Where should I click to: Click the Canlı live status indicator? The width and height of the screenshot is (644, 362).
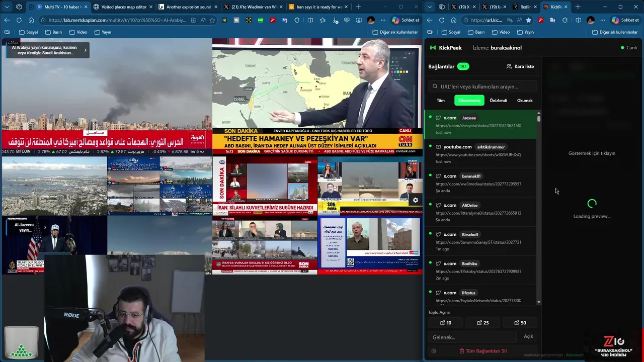629,48
